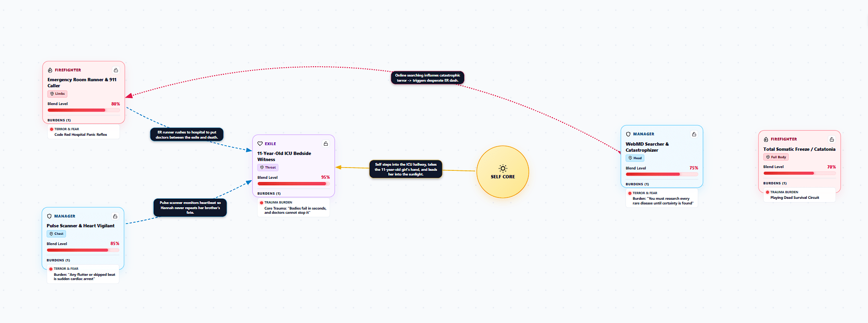Click the heart icon on the Exile card

click(260, 144)
